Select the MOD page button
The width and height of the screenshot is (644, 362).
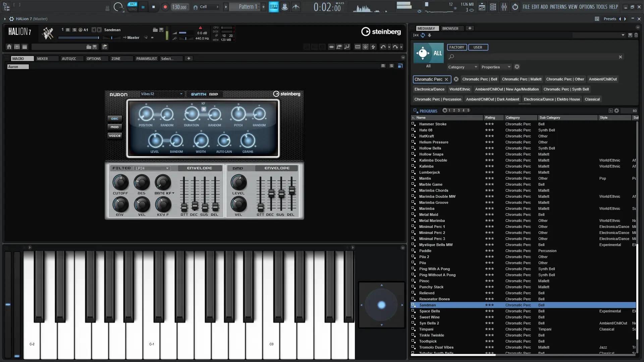[115, 127]
